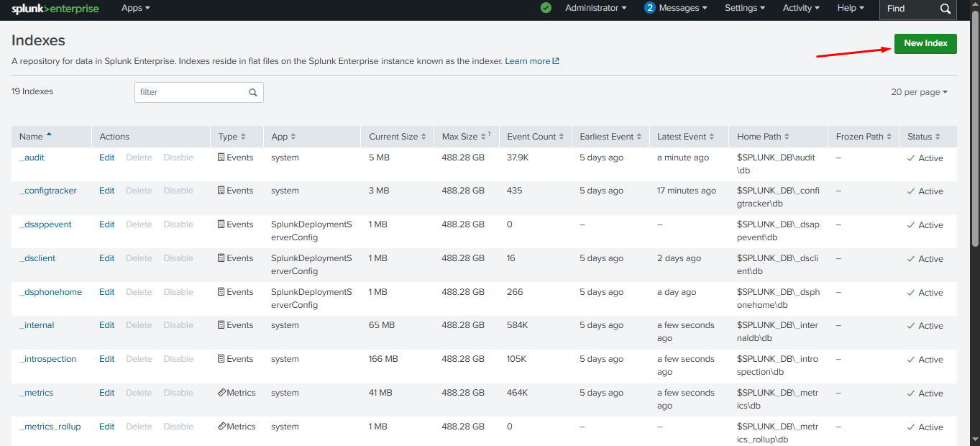980x446 pixels.
Task: Click the search magnifier icon in Find box
Action: pos(945,9)
